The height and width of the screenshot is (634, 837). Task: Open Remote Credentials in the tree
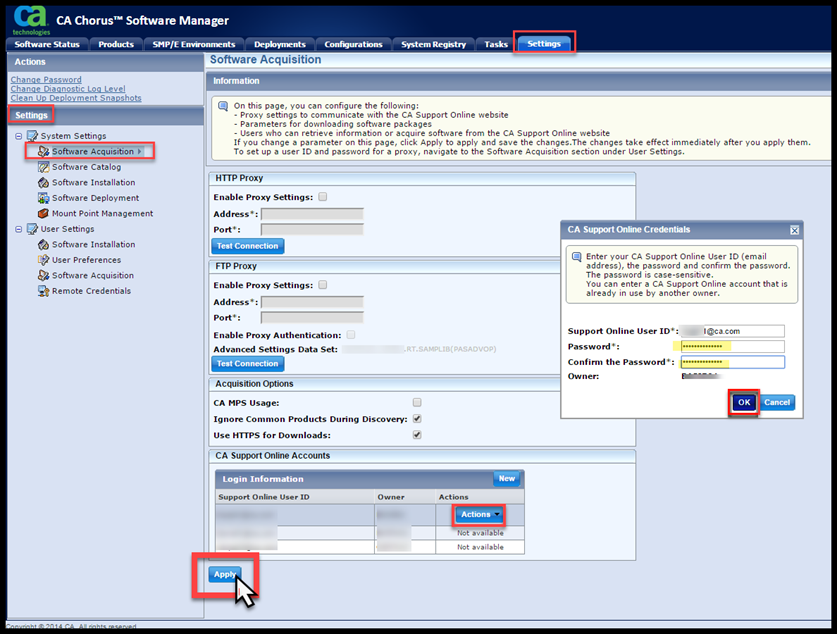tap(91, 291)
